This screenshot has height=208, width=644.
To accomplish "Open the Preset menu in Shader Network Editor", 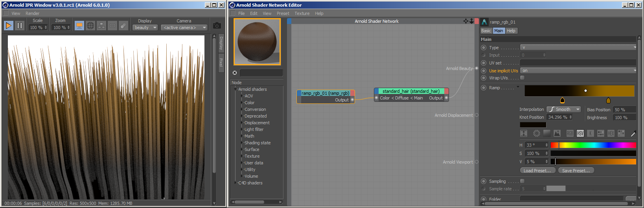I will 283,13.
